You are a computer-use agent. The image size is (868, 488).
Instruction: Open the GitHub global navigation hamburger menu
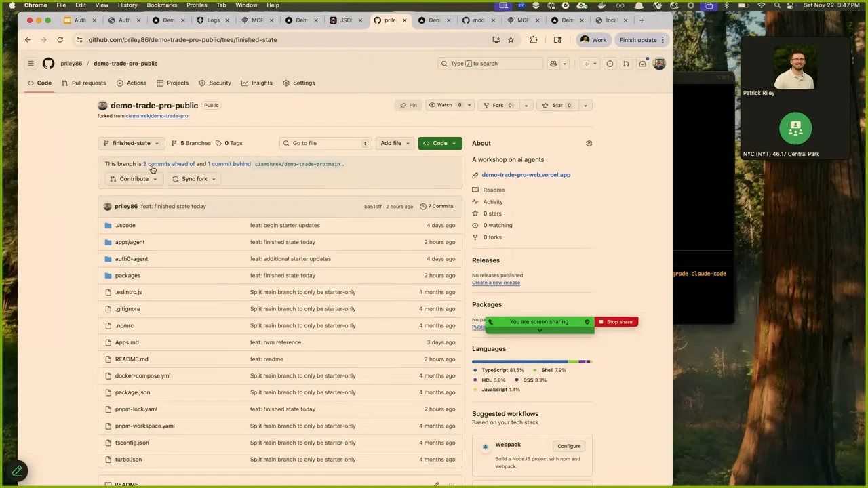click(31, 64)
